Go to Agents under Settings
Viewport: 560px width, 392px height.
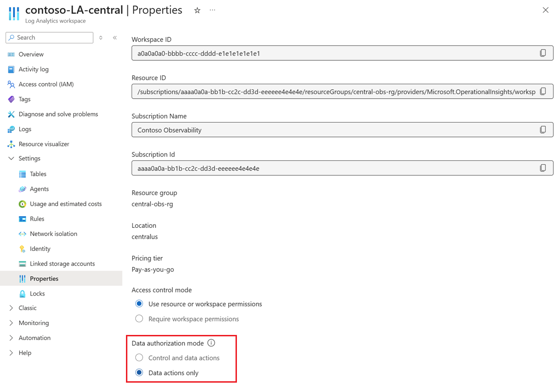pyautogui.click(x=39, y=189)
